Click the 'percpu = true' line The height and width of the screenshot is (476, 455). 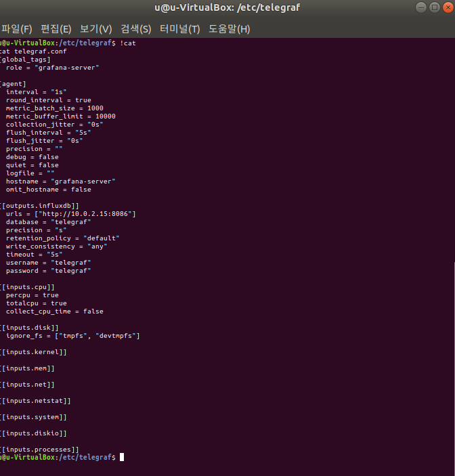pos(32,295)
